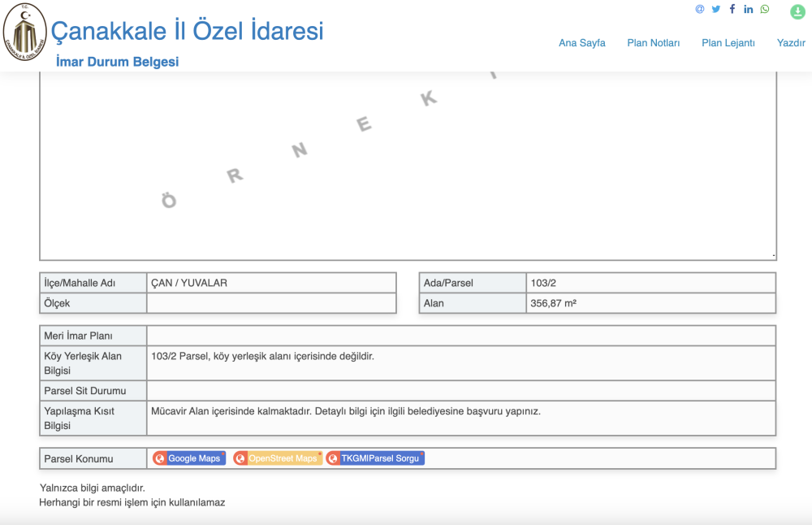812x525 pixels.
Task: Open Plan Notları
Action: [x=653, y=43]
